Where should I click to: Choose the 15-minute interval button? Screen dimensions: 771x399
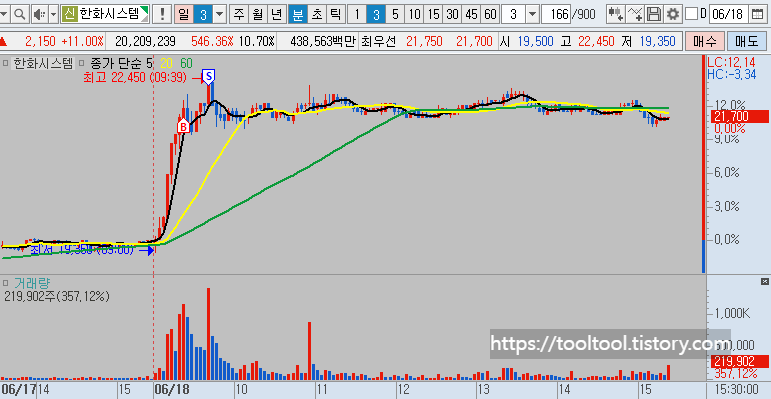(x=433, y=15)
